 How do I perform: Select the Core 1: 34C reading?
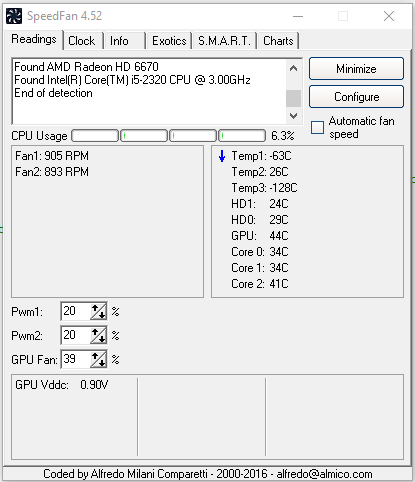pos(260,268)
